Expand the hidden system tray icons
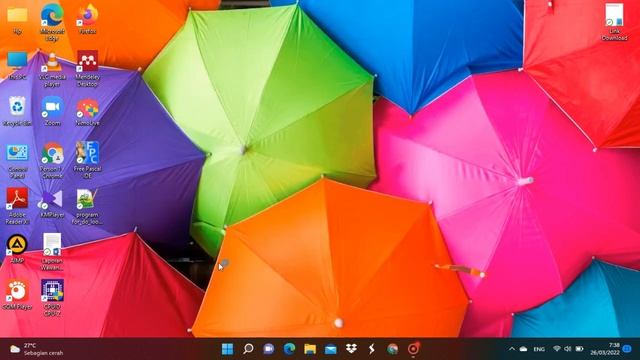This screenshot has width=640, height=360. [x=511, y=349]
